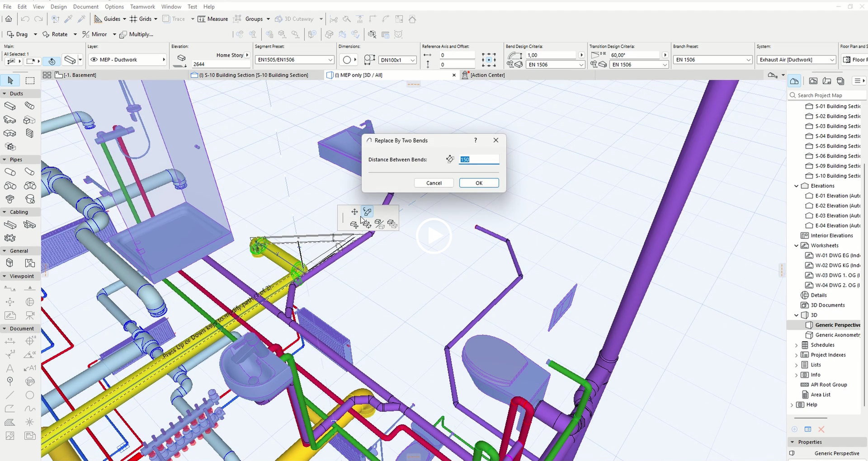Select Generic Axonometry in the project map
This screenshot has width=868, height=461.
pyautogui.click(x=837, y=335)
